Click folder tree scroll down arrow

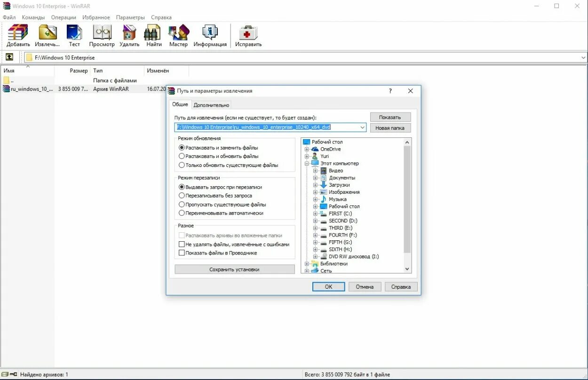(x=407, y=269)
